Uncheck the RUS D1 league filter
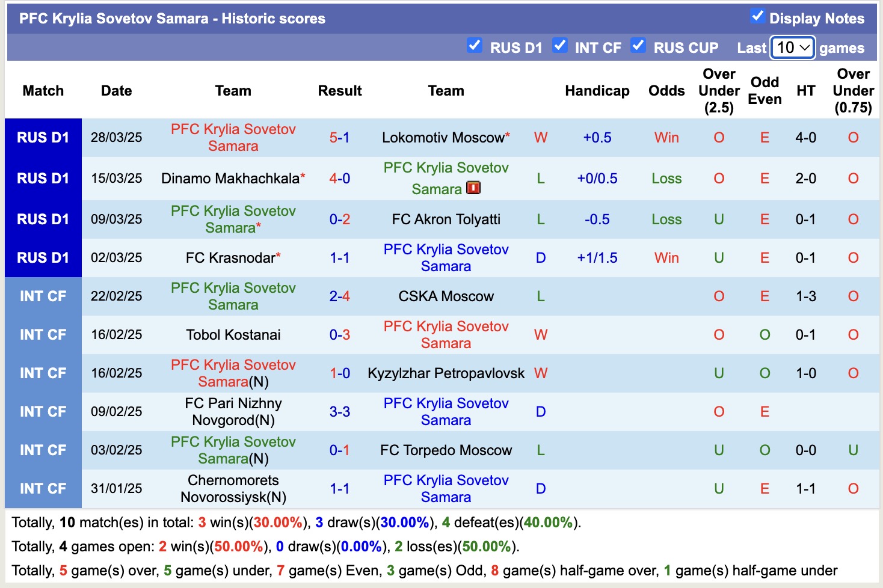Screen dimensions: 883x588 coord(475,46)
